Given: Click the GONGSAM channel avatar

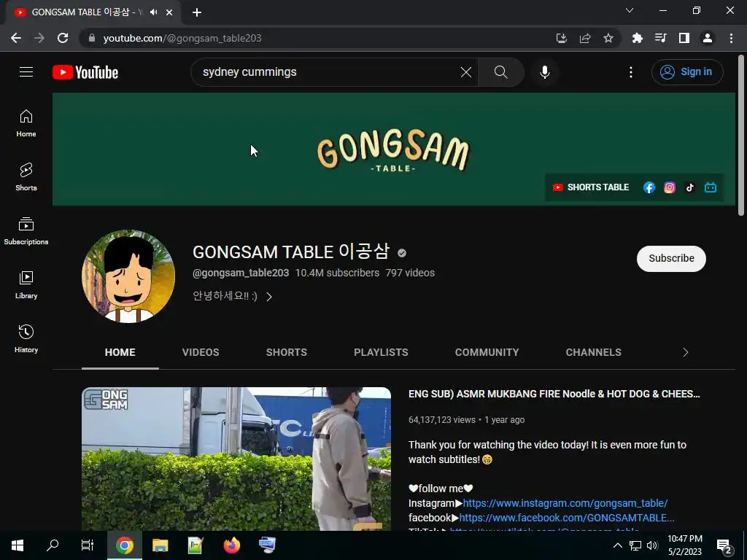Looking at the screenshot, I should coord(128,276).
